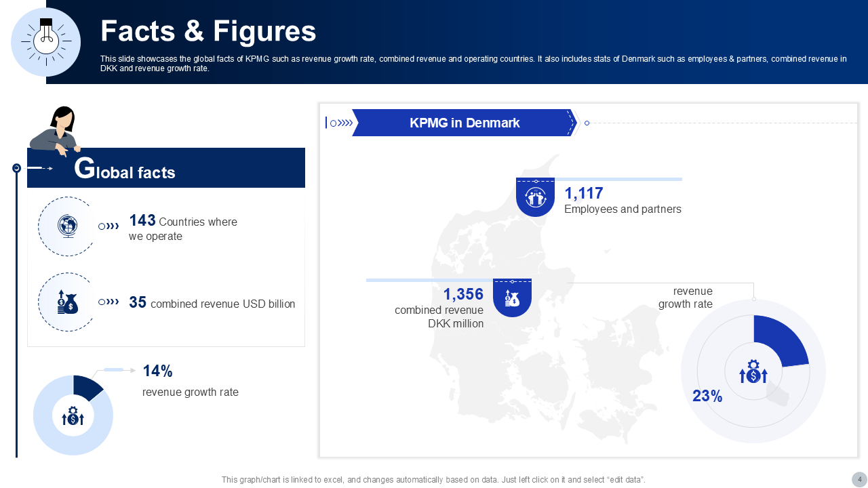Click the DKK revenue money bag icon
The image size is (868, 488).
512,298
